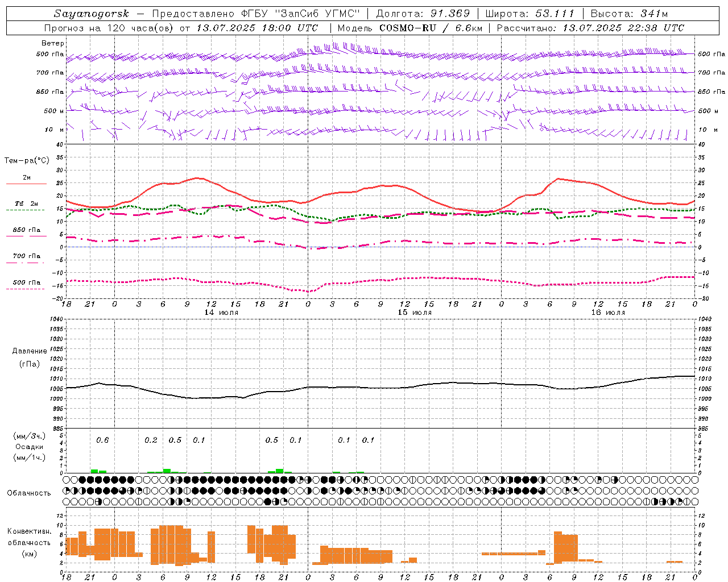Click the Тем-ра(°C) axis title

click(x=27, y=161)
